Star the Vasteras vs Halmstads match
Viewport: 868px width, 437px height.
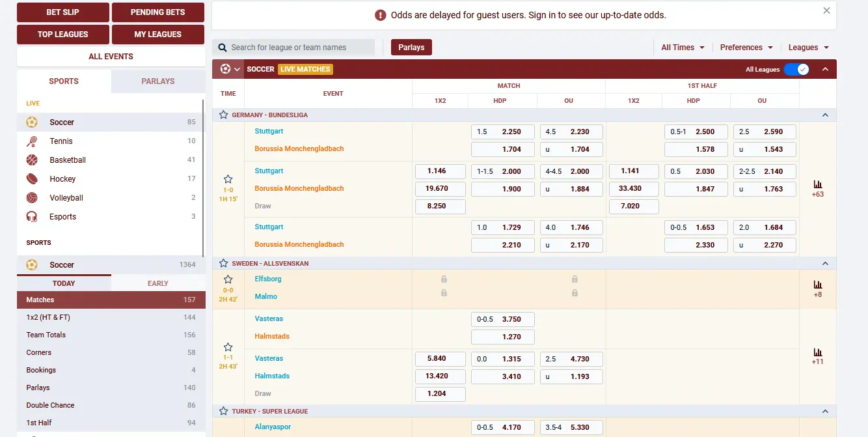pos(228,347)
